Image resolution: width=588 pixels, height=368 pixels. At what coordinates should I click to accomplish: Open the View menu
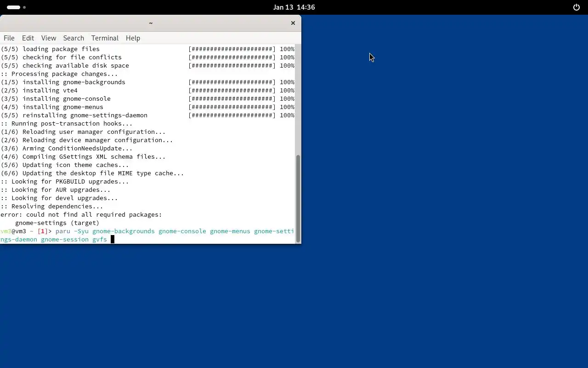coord(49,38)
